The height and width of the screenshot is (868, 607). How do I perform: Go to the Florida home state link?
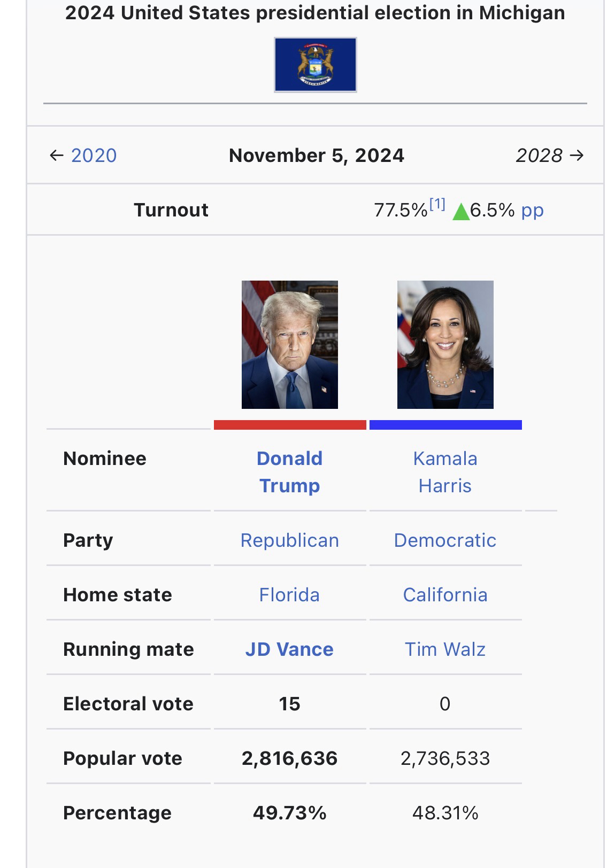coord(289,595)
